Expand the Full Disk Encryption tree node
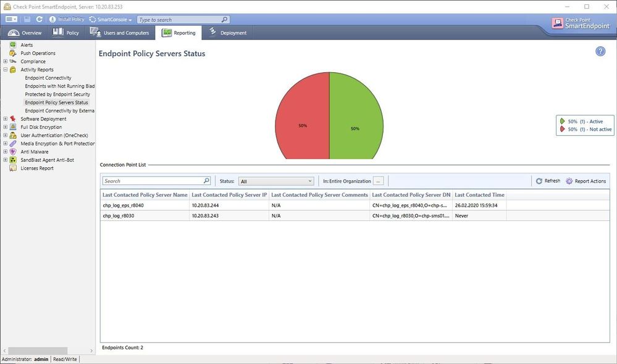This screenshot has width=617, height=364. [5, 127]
